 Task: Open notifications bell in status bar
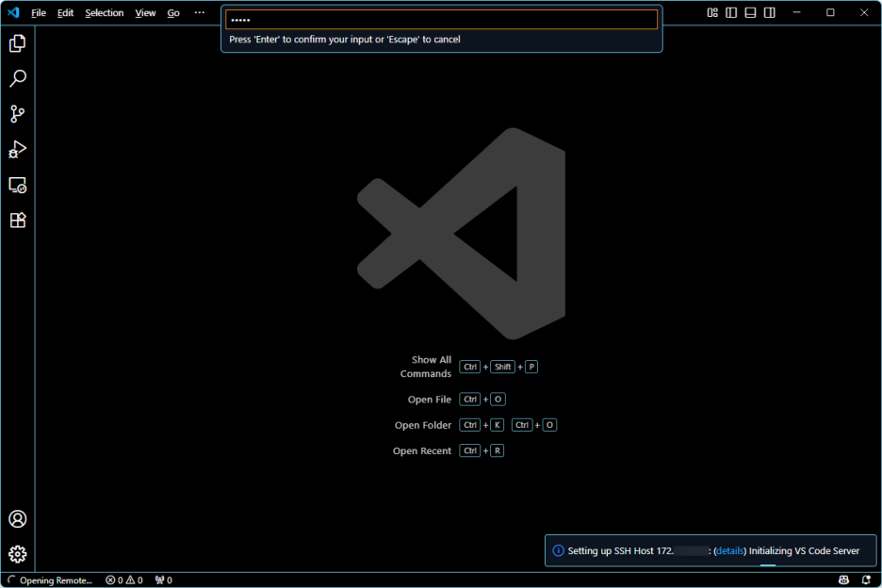tap(866, 580)
